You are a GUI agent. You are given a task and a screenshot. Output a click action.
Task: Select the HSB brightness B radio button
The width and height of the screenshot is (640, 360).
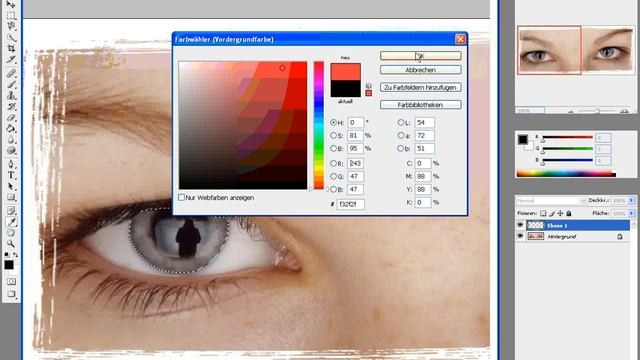(333, 149)
